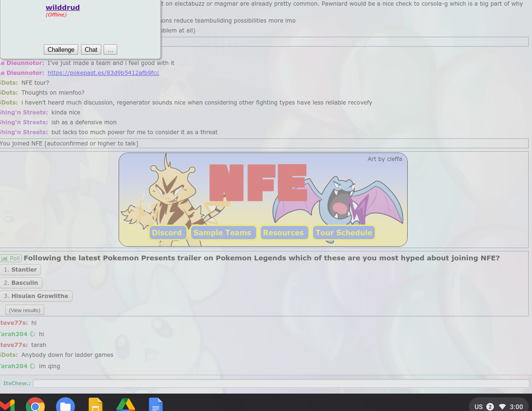Open Google Docs shelf icon
532x411 pixels.
[x=156, y=404]
